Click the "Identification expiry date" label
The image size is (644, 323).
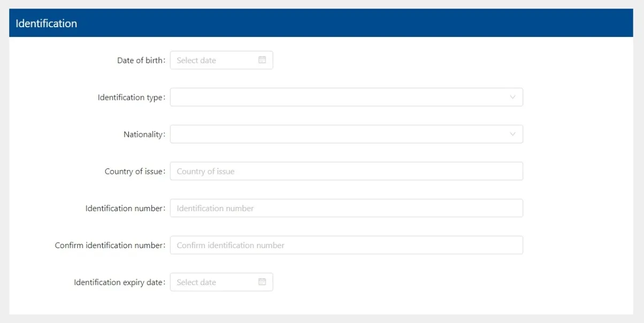(x=118, y=282)
